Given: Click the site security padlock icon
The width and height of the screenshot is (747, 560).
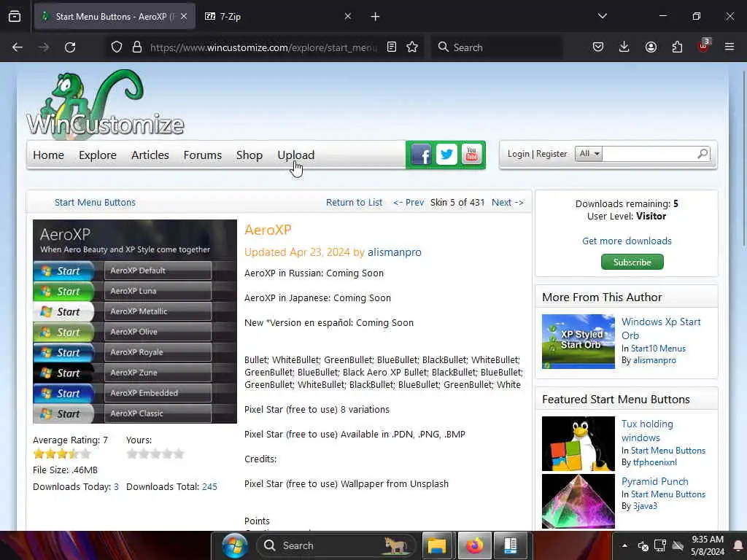Looking at the screenshot, I should [x=137, y=47].
